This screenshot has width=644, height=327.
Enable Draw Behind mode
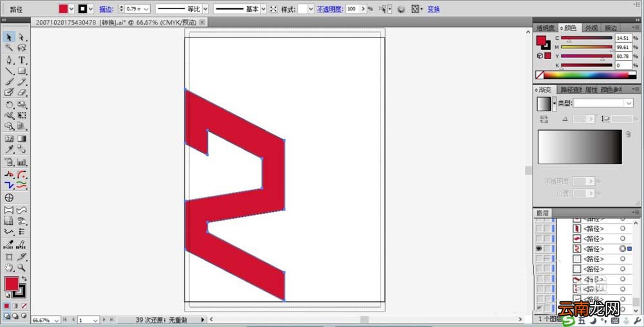[x=15, y=316]
